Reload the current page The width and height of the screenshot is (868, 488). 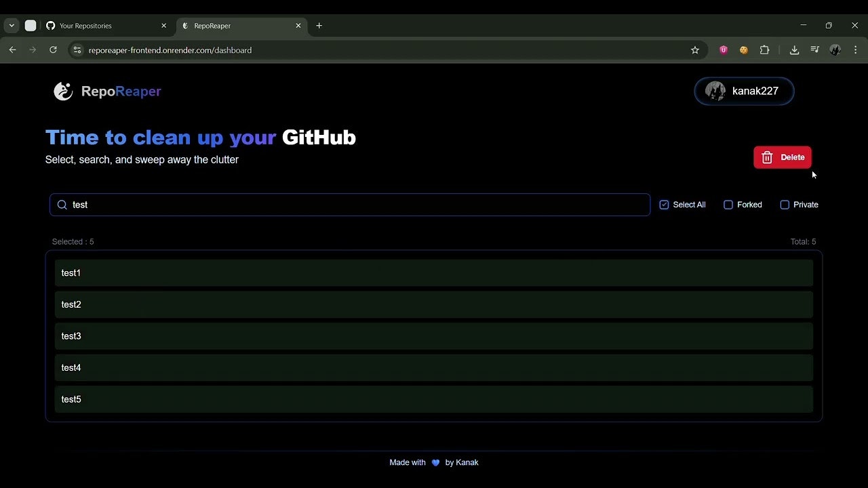tap(53, 50)
